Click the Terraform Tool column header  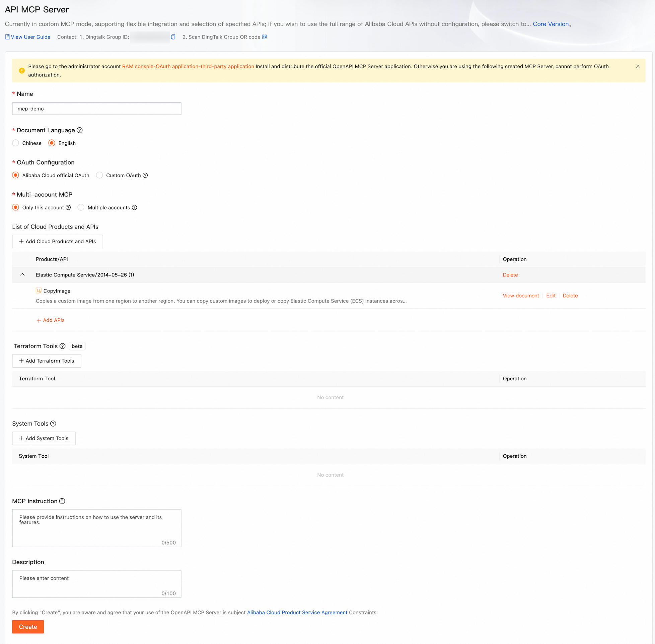click(37, 379)
